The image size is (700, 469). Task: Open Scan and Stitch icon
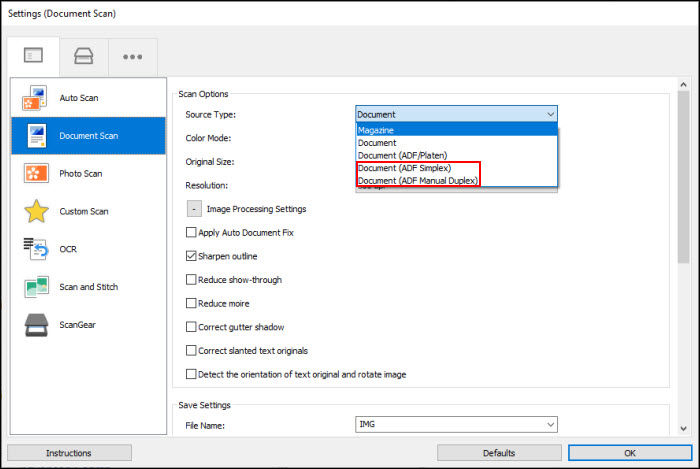[35, 287]
